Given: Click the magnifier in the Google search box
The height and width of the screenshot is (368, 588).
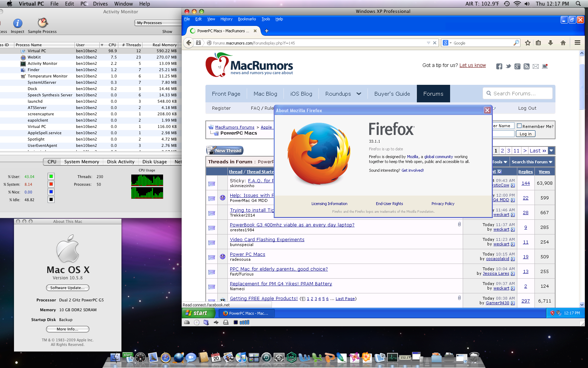Looking at the screenshot, I should [516, 43].
